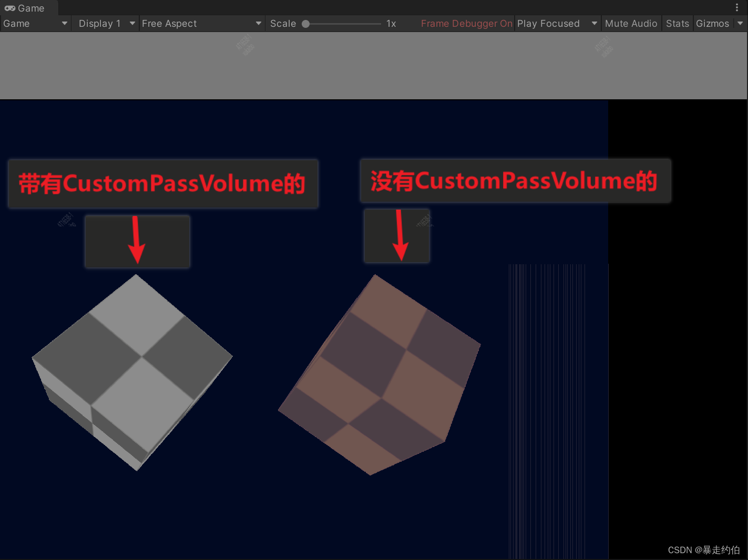Toggle Gizmos rendering in Game view
748x560 pixels.
tap(713, 23)
